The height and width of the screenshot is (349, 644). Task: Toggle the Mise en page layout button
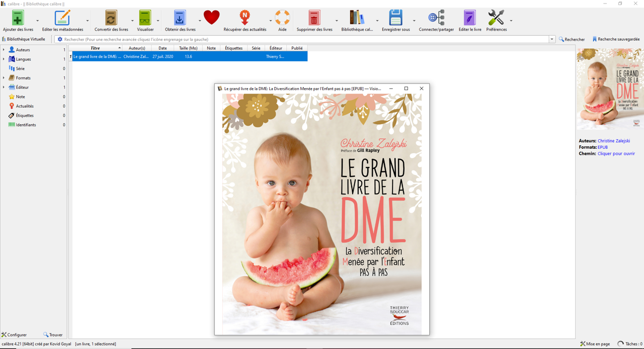[x=595, y=344]
